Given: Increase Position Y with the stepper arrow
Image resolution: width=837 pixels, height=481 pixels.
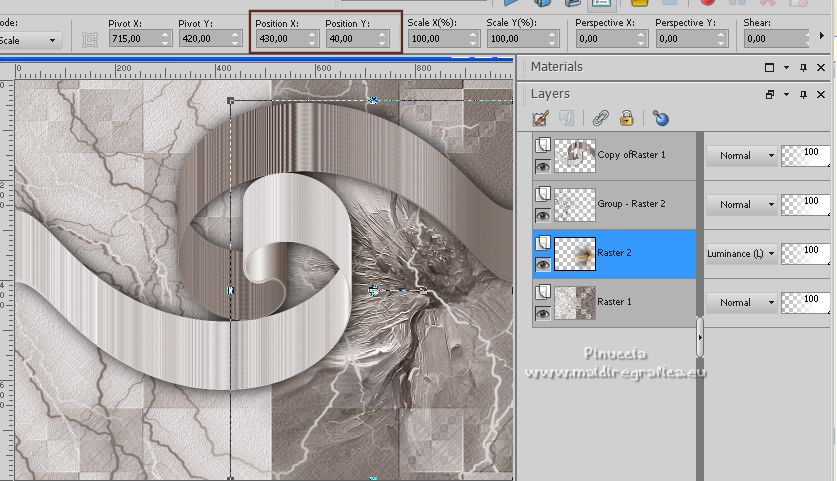Looking at the screenshot, I should [383, 35].
